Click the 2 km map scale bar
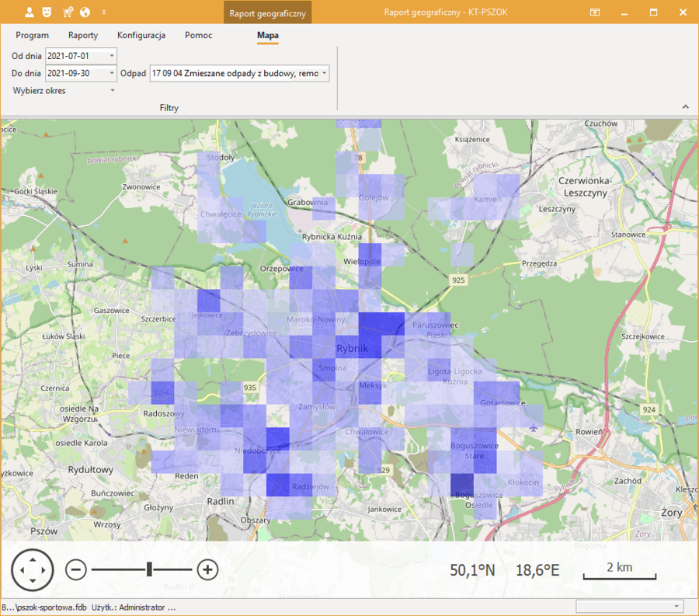Screen dimensions: 699x616 620,570
